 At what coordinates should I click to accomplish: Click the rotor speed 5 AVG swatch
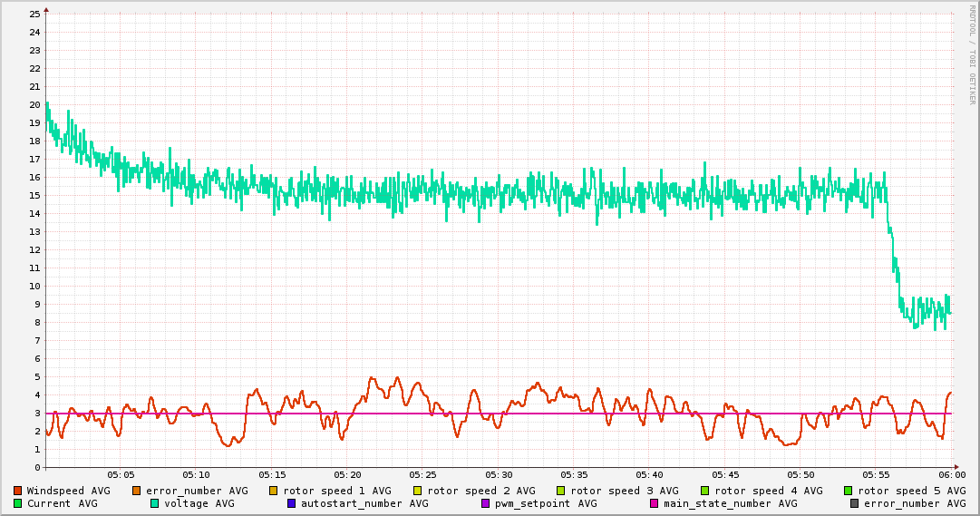click(x=849, y=491)
